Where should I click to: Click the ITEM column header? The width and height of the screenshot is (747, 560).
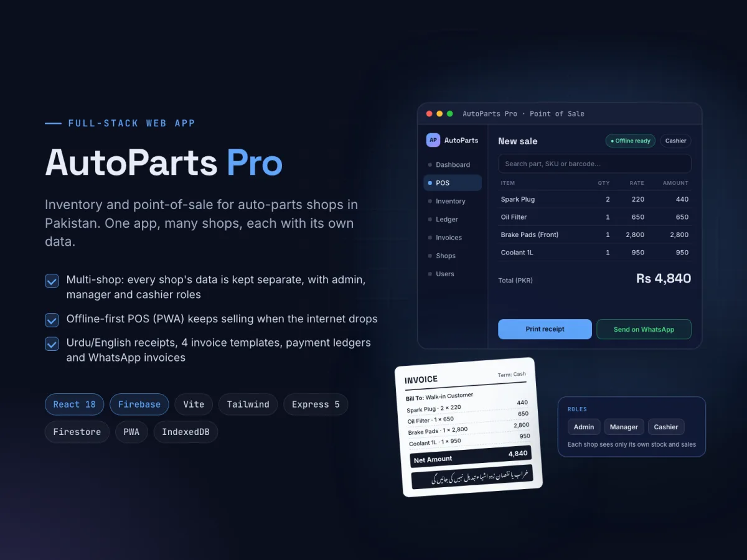(x=508, y=183)
